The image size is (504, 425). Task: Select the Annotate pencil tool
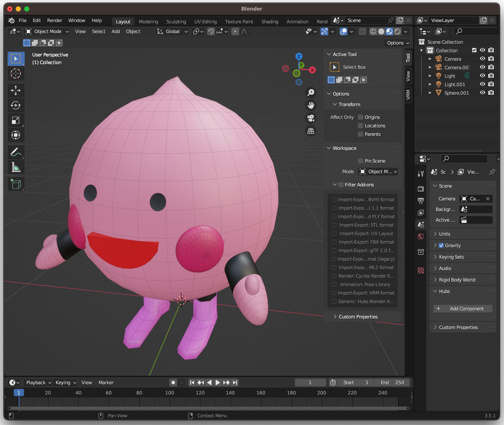(x=16, y=152)
